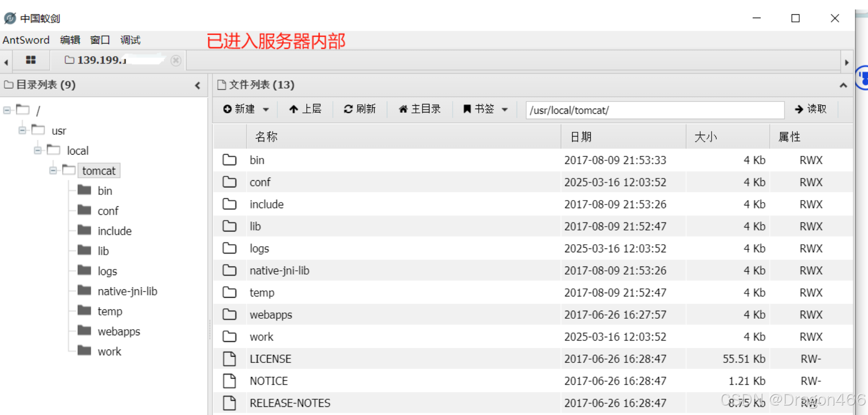Viewport: 868px width, 415px height.
Task: Select native-jni-lib in directory tree
Action: click(x=128, y=291)
